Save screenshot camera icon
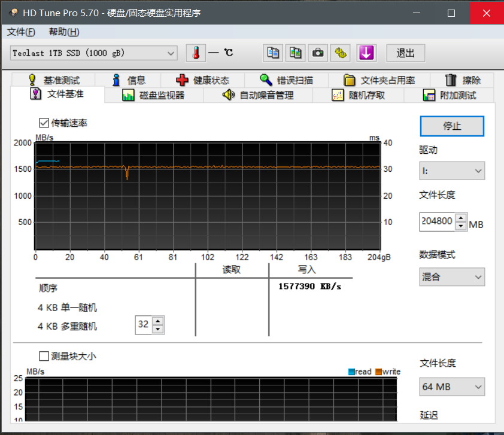The height and width of the screenshot is (435, 504). click(x=318, y=53)
